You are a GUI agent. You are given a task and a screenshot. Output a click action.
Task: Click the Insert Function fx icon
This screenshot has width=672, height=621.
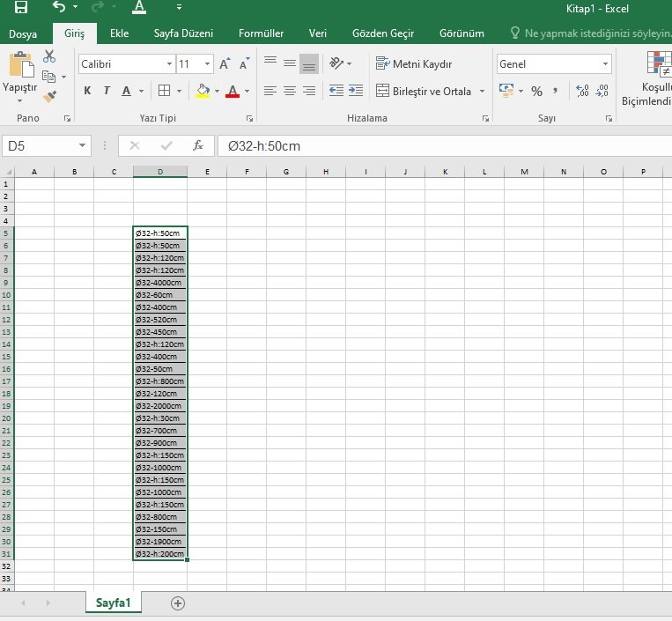tap(199, 145)
